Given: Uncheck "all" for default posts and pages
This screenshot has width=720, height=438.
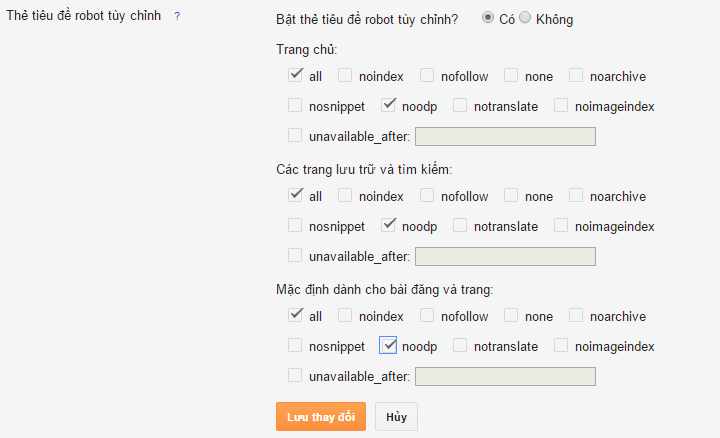Looking at the screenshot, I should click(x=296, y=315).
